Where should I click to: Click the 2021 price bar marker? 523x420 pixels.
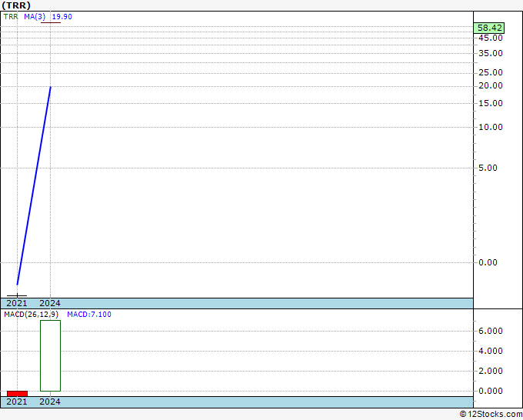(x=17, y=295)
